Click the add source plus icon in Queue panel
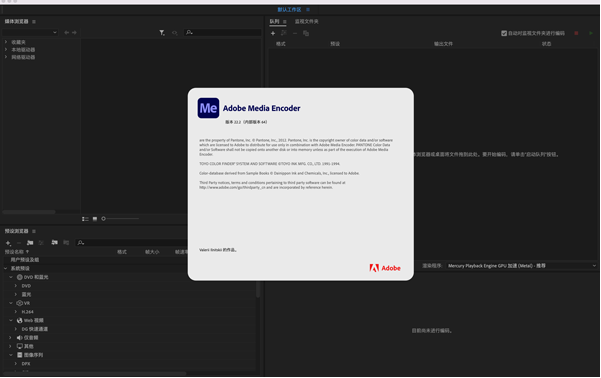 273,33
